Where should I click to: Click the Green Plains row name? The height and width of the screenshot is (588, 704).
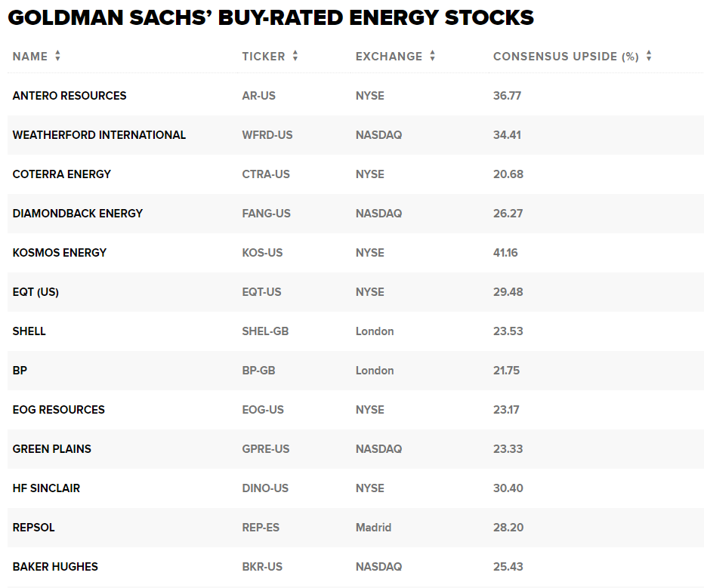(52, 449)
